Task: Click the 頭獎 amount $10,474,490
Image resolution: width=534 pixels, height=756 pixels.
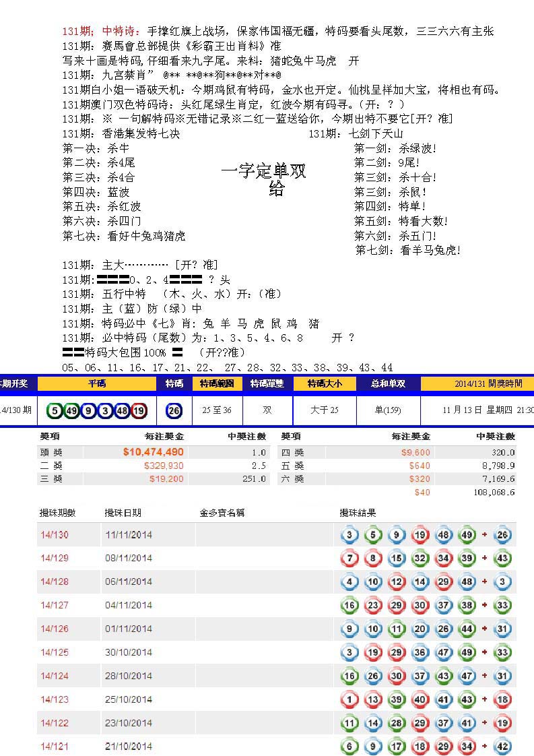Action: (154, 452)
